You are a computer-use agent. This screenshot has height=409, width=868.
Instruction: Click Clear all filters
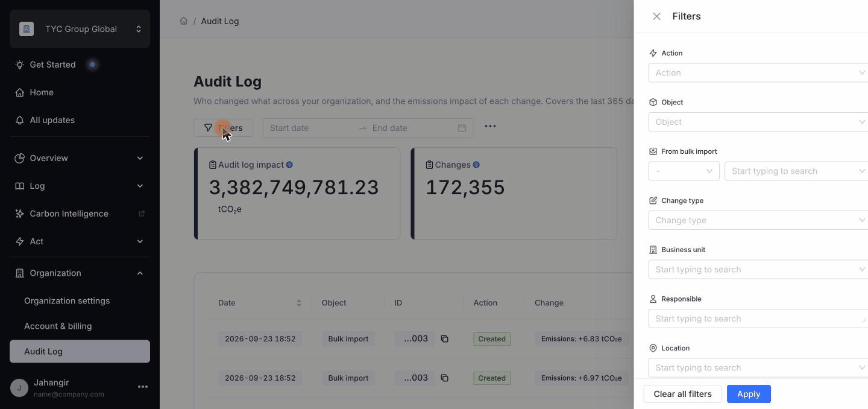coord(682,394)
